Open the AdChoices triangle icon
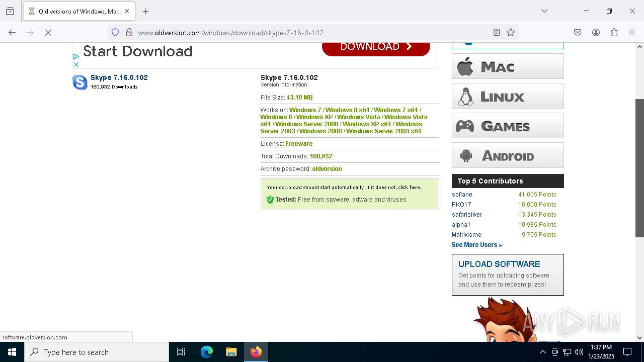Image resolution: width=644 pixels, height=362 pixels. pos(76,57)
